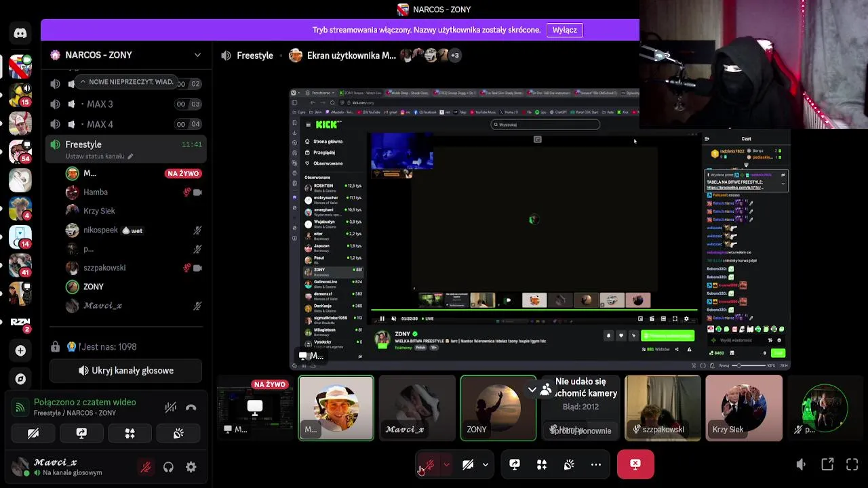This screenshot has height=488, width=868.
Task: Pause the Kick stream in shared screen
Action: click(x=382, y=319)
